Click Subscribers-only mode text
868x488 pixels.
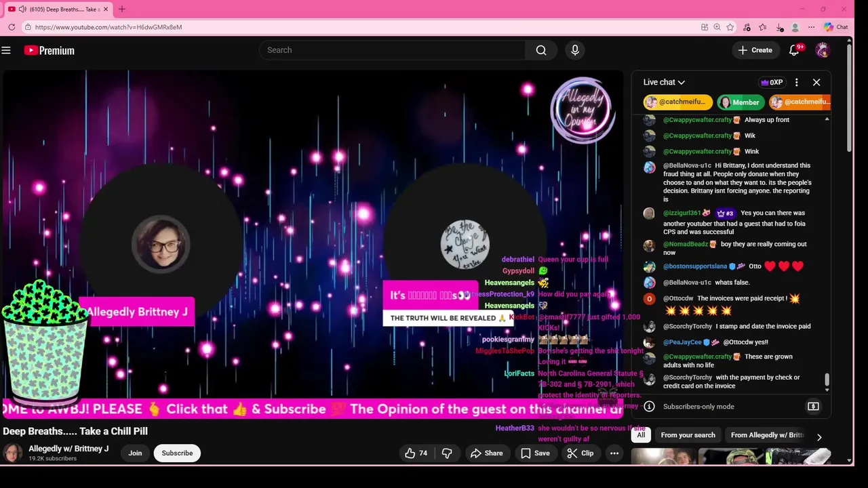pos(698,407)
